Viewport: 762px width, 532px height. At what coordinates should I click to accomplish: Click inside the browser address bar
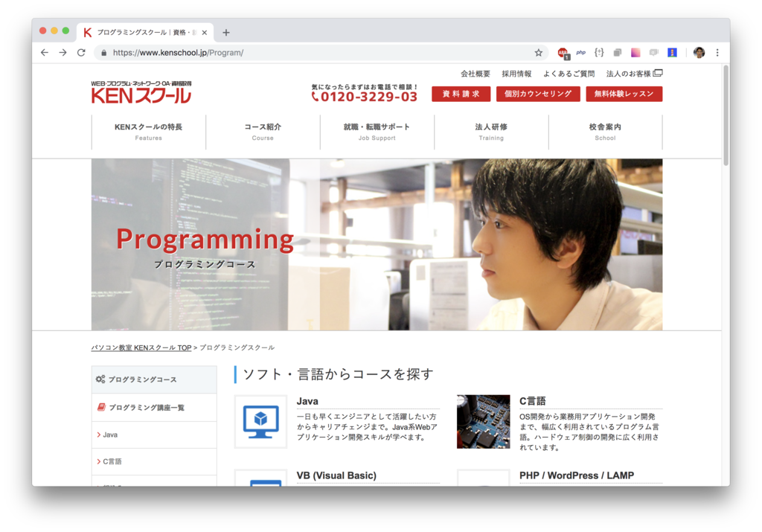(x=298, y=53)
